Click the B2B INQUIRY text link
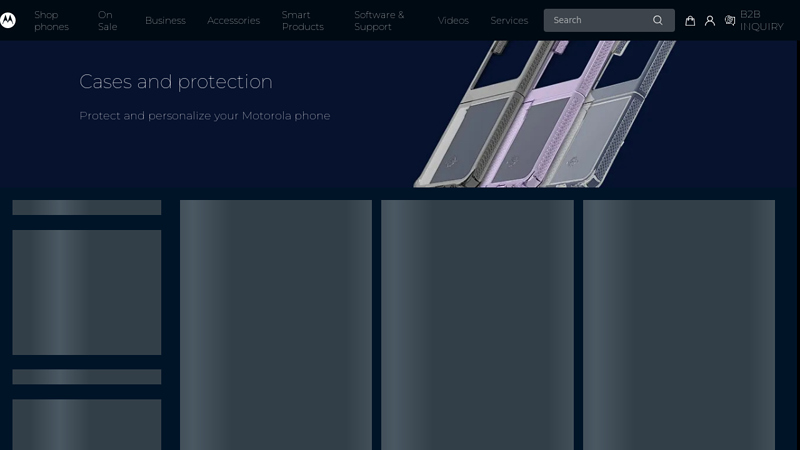800x450 pixels. (761, 20)
